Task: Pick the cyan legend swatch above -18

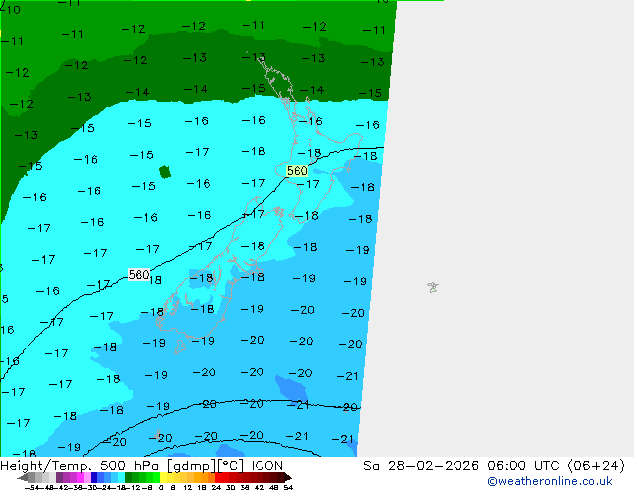Action: click(x=121, y=477)
